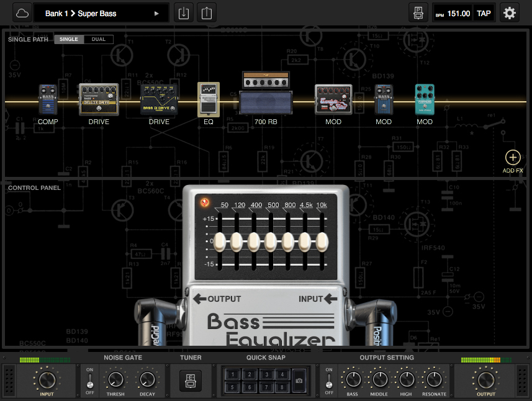Viewport: 532px width, 401px height.
Task: Click the download preset icon
Action: [x=183, y=12]
